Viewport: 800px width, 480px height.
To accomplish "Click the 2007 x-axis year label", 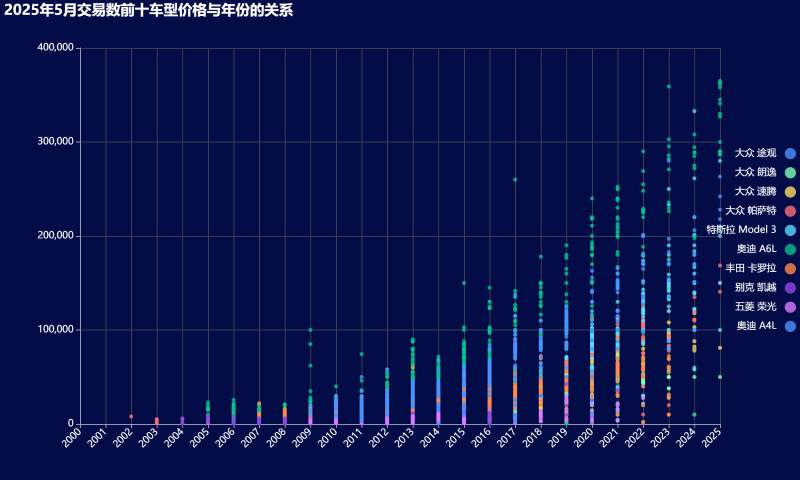I will [x=251, y=437].
